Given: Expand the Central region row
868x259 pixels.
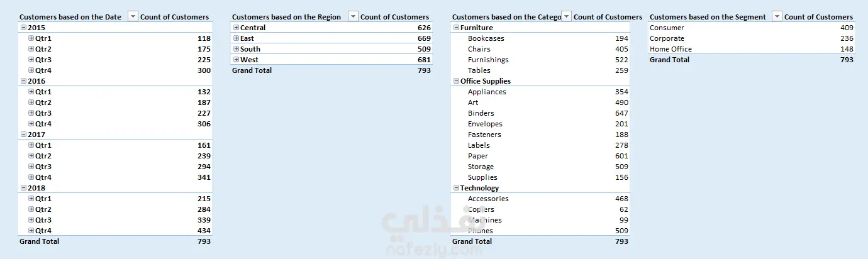Looking at the screenshot, I should 236,28.
